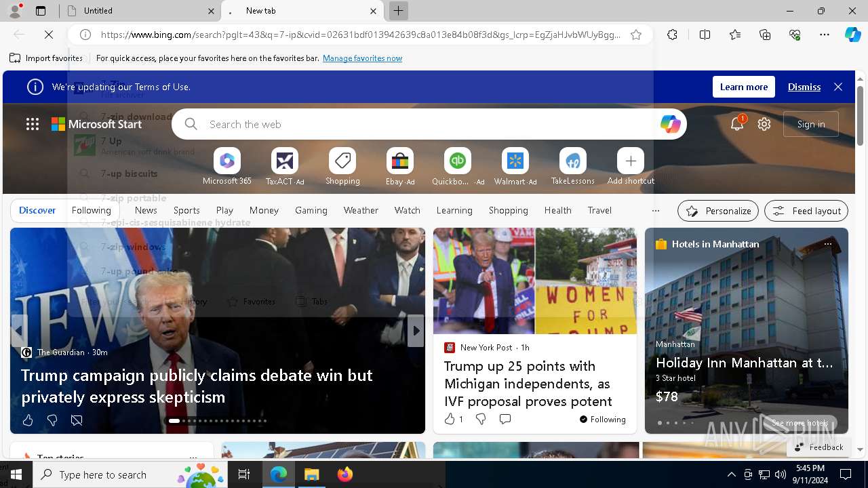Open Task View on taskbar

[x=244, y=474]
